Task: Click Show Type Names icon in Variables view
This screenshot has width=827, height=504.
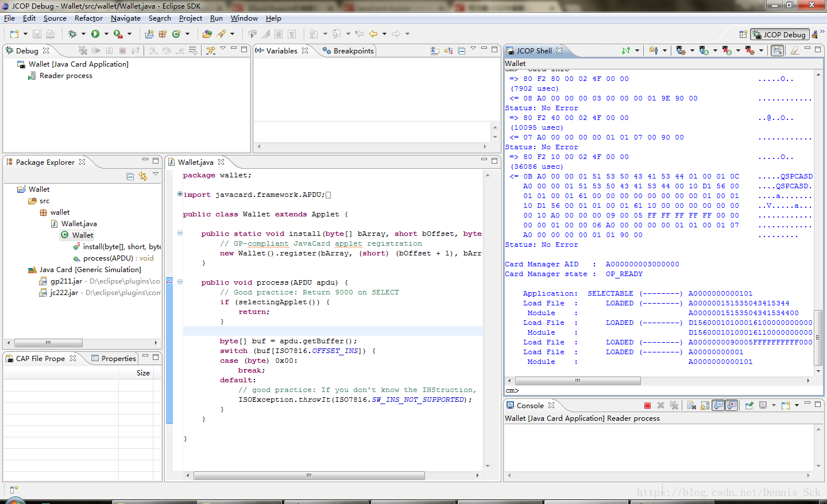Action: point(435,51)
